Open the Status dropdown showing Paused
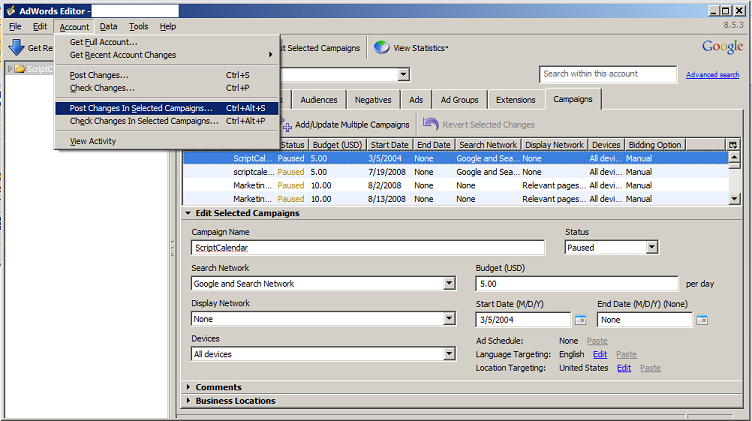This screenshot has height=421, width=752. (651, 247)
